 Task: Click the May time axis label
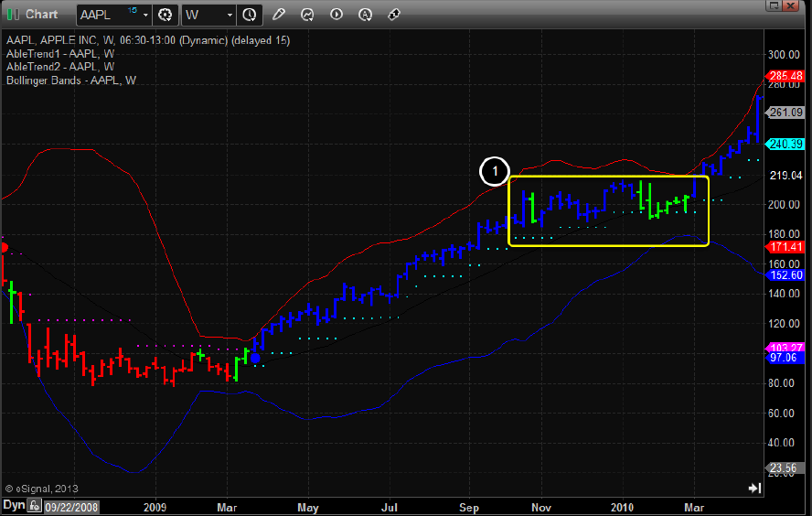pos(308,507)
